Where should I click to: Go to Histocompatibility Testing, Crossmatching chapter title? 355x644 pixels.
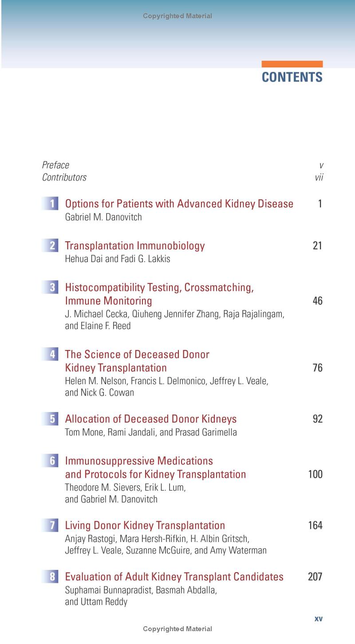tap(159, 287)
